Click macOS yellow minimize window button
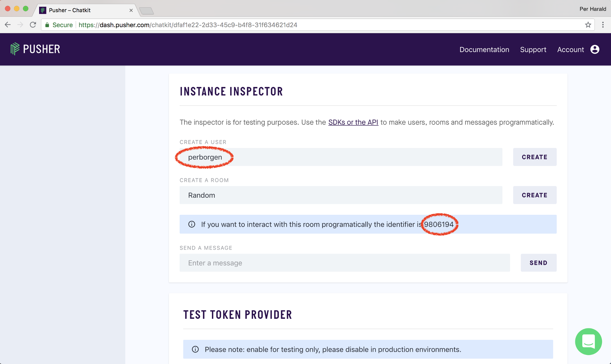Image resolution: width=611 pixels, height=364 pixels. tap(17, 9)
